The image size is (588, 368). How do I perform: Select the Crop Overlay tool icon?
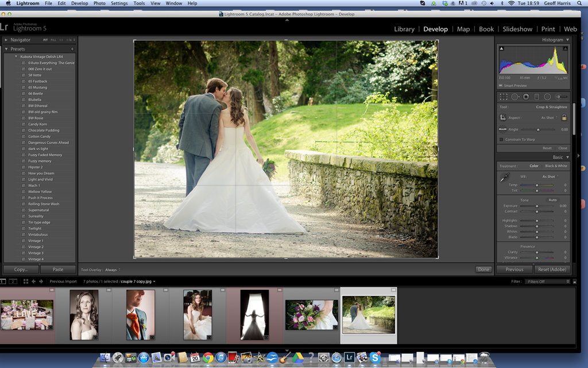click(x=504, y=97)
